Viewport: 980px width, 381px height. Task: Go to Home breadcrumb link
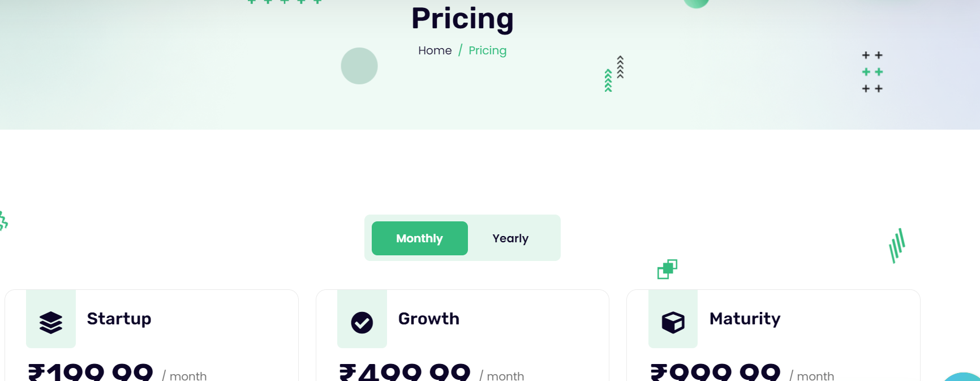coord(435,50)
